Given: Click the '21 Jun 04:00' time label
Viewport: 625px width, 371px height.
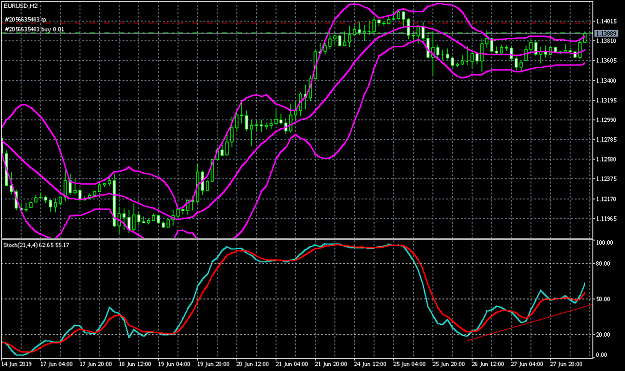Looking at the screenshot, I should (x=292, y=364).
